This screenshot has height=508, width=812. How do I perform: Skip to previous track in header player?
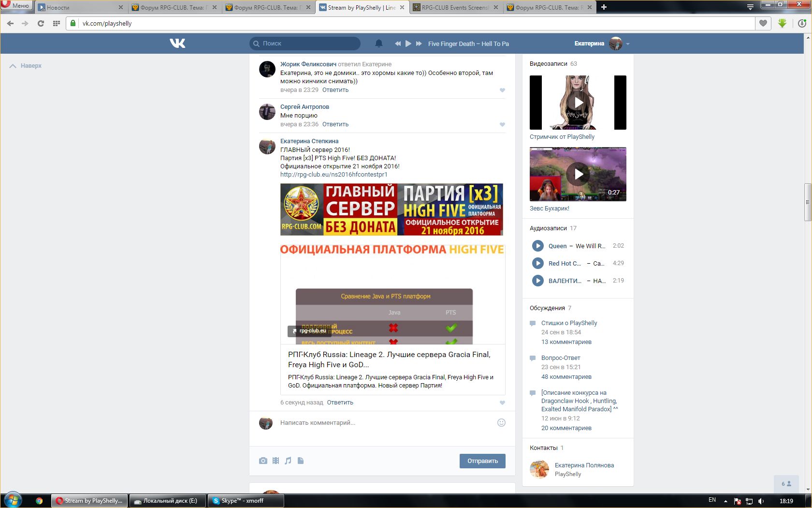[x=398, y=44]
